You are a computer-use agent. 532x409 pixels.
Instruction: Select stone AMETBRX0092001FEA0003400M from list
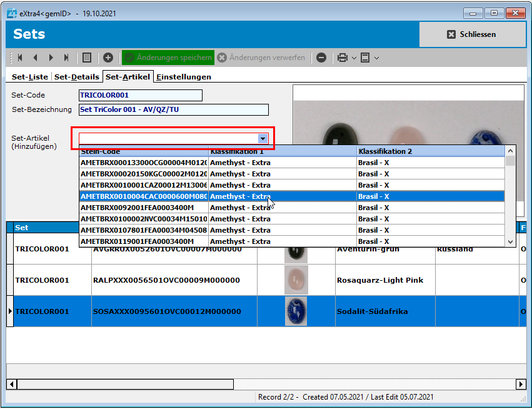coord(143,208)
